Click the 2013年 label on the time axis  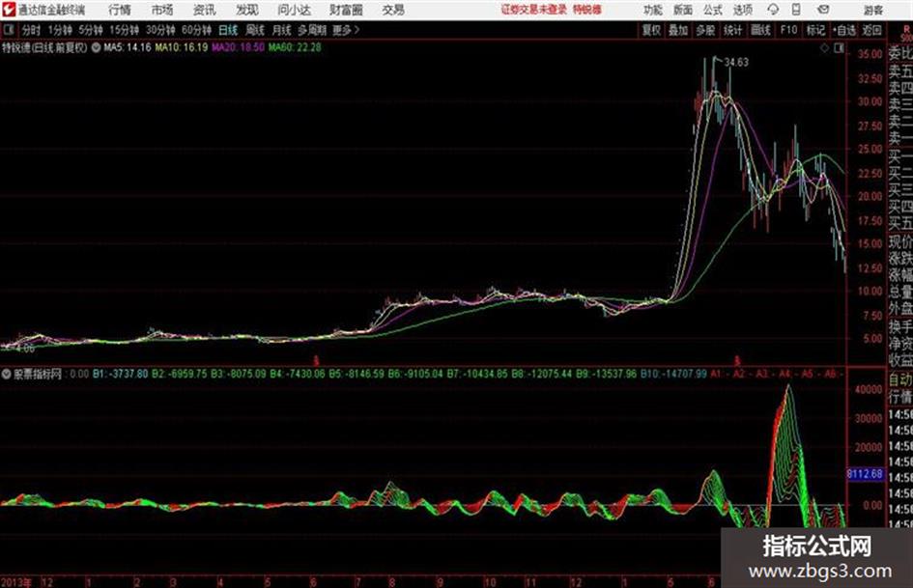(x=15, y=582)
